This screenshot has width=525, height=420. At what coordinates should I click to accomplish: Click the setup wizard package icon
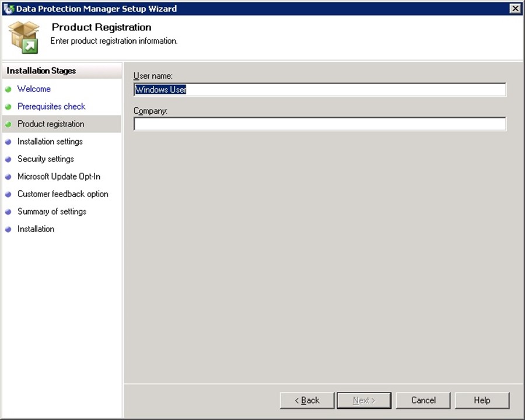(24, 37)
